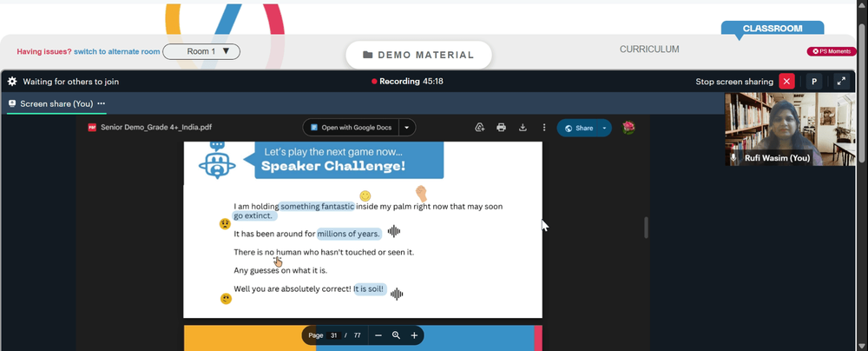The height and width of the screenshot is (351, 868).
Task: Click the sad face emoji
Action: [225, 224]
